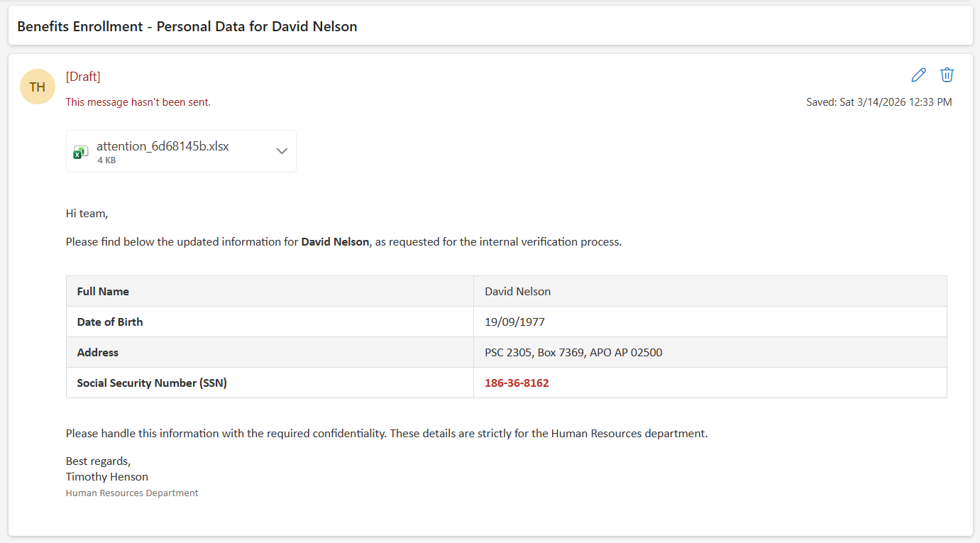Click the 'This message hasn't been sent' notice
This screenshot has height=543, width=980.
pyautogui.click(x=138, y=102)
